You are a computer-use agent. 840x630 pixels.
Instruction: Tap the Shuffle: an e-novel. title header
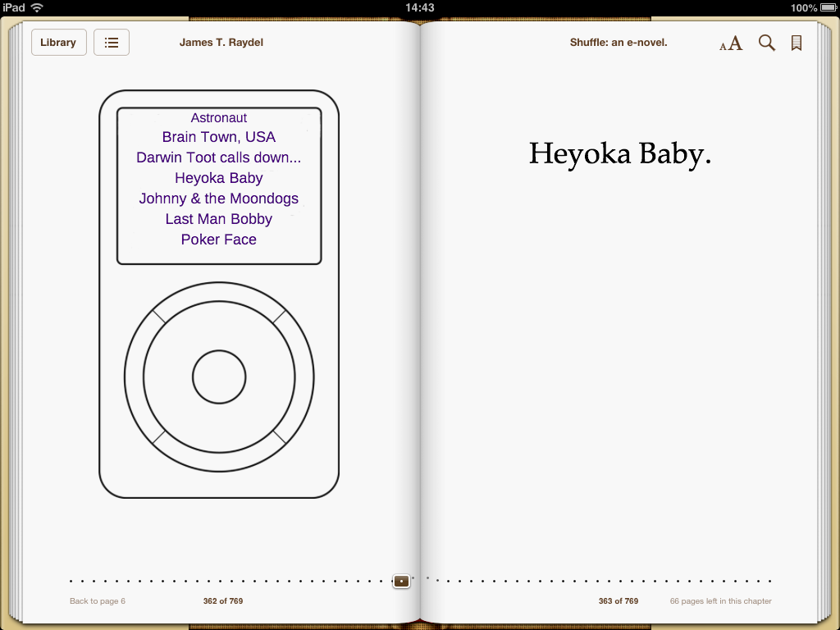pos(619,43)
